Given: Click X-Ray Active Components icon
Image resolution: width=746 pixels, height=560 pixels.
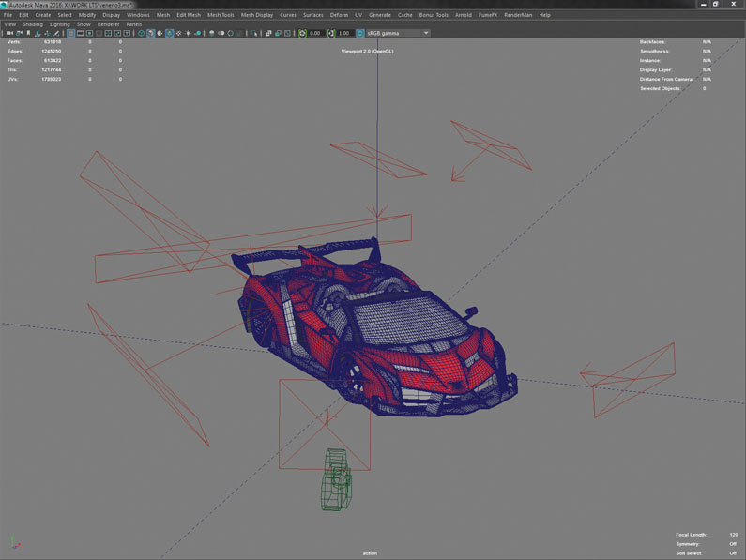Looking at the screenshot, I should click(x=279, y=34).
